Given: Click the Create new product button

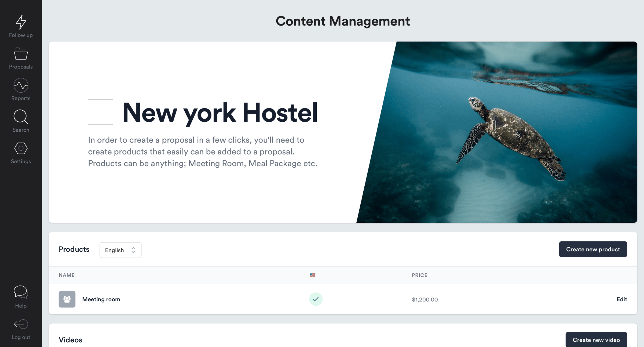Looking at the screenshot, I should [593, 249].
